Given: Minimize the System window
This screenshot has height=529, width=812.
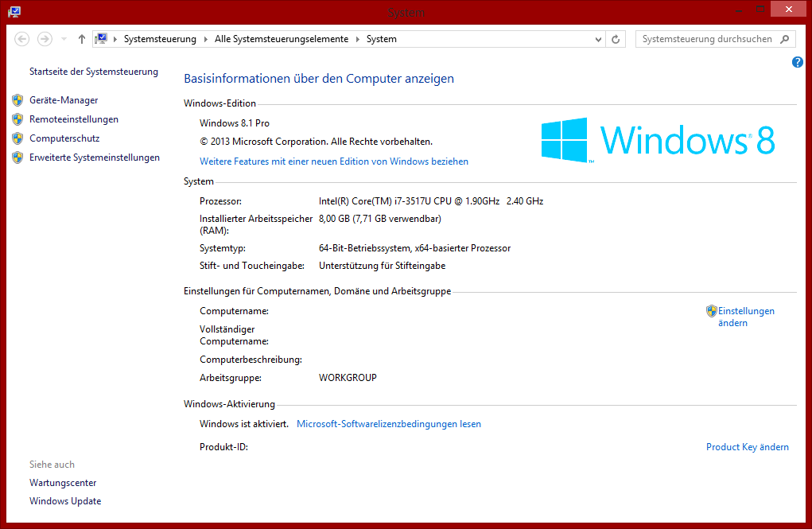Looking at the screenshot, I should [x=739, y=10].
